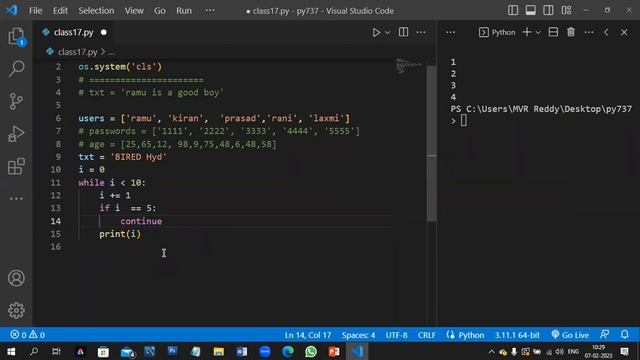Screen dimensions: 640x360
Task: Open the View menu
Action: (134, 11)
